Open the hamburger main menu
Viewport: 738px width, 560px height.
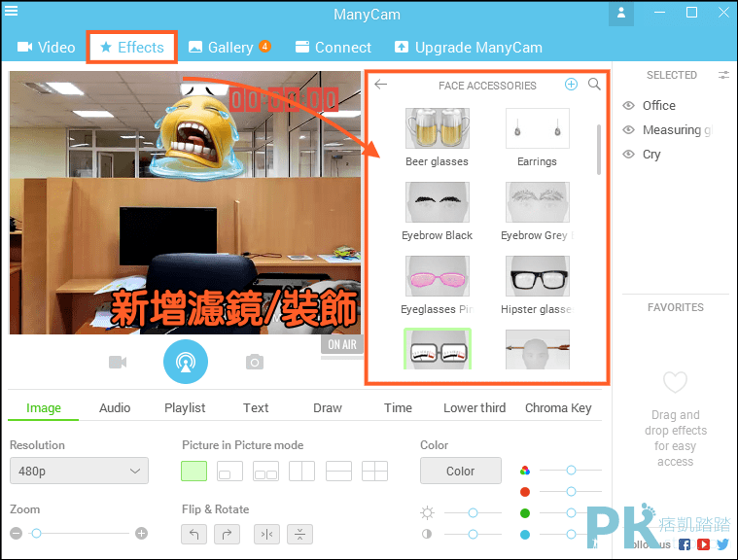[11, 11]
